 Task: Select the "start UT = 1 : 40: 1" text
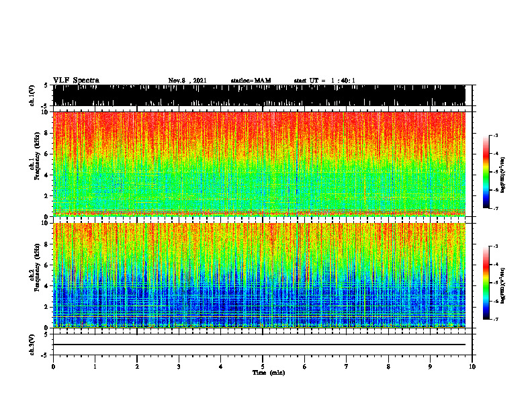[x=324, y=81]
